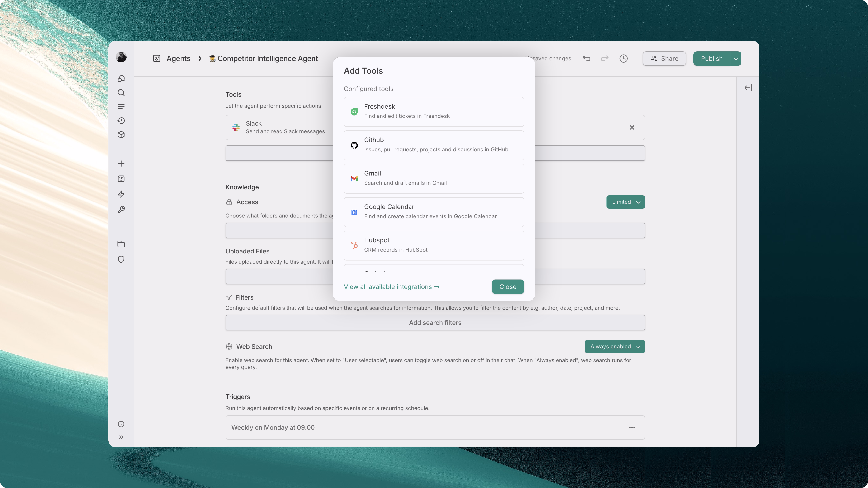Close the Add Tools dialog
868x488 pixels.
507,287
